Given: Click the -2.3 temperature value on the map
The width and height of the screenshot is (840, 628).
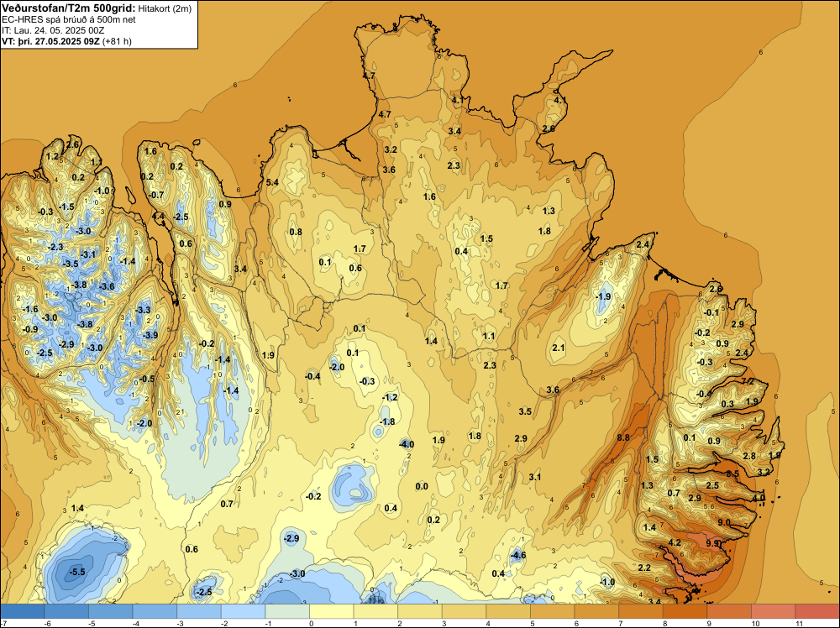Looking at the screenshot, I should (55, 247).
